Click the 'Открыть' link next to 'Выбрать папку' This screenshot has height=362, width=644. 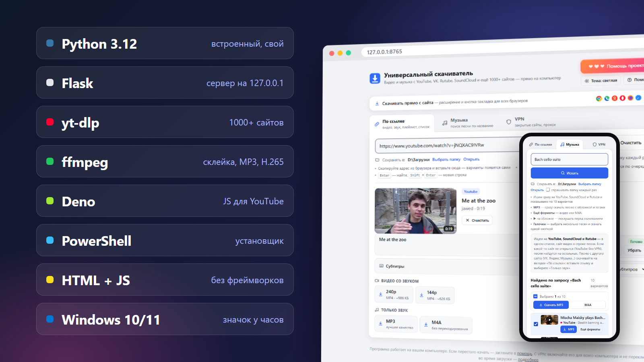[471, 159]
